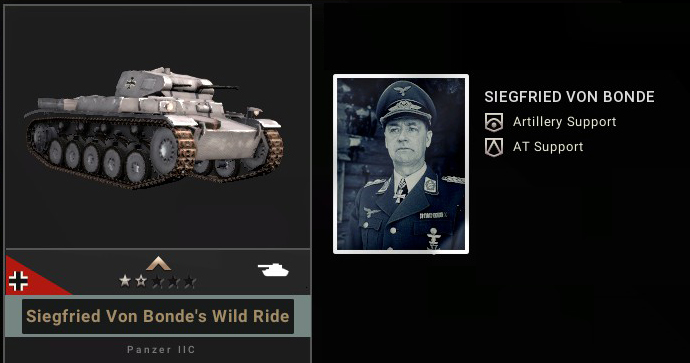Select the second experience star
This screenshot has width=690, height=363.
coord(141,281)
